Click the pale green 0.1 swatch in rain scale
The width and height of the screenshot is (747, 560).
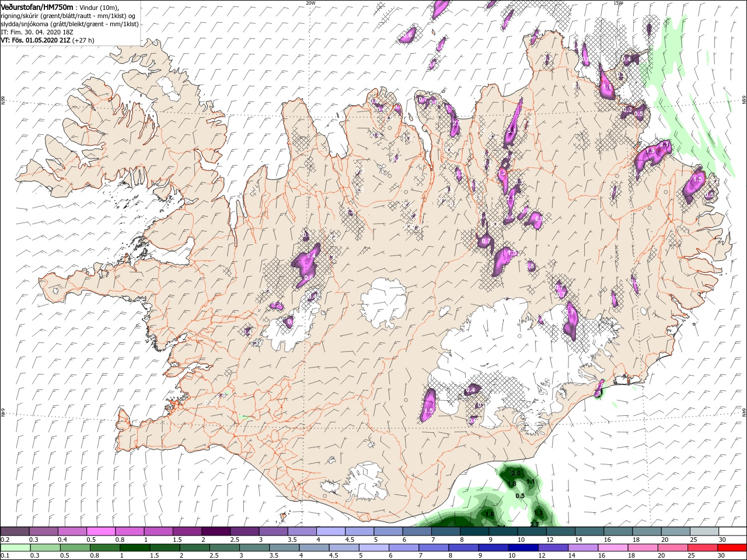[x=15, y=548]
